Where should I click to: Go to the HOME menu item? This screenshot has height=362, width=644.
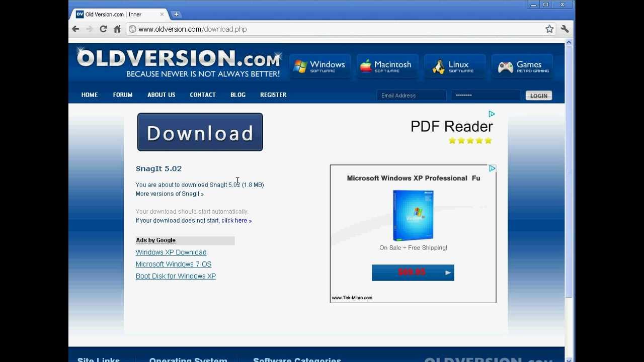point(90,95)
